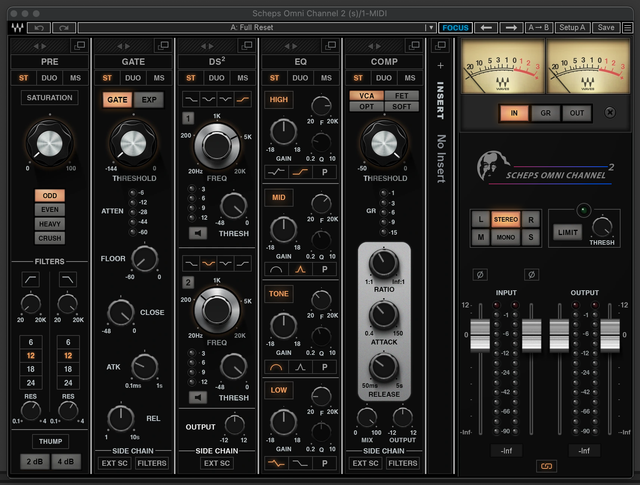The height and width of the screenshot is (485, 640).
Task: Select PRE high-pass filter shape icon
Action: (x=31, y=280)
